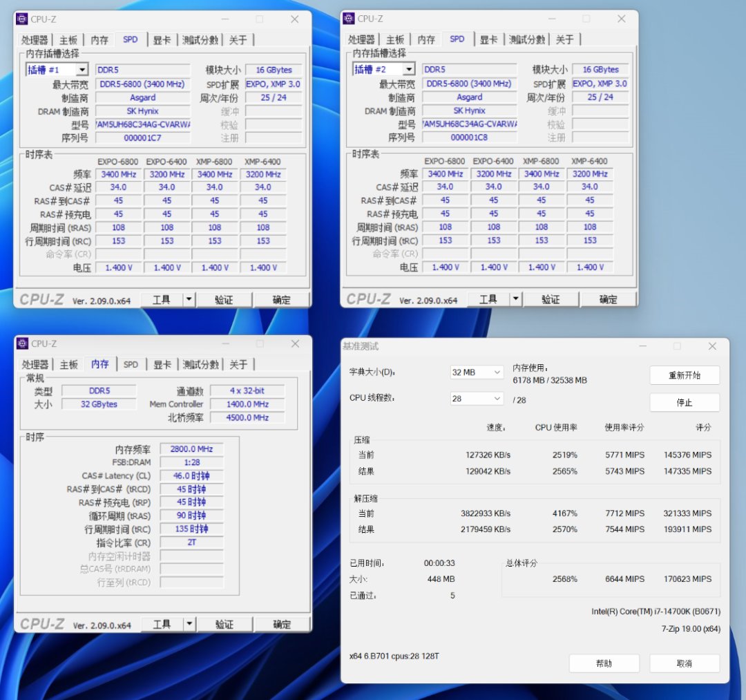
Task: Click the CPU-Z app icon in slot #1 window title
Action: [x=22, y=19]
